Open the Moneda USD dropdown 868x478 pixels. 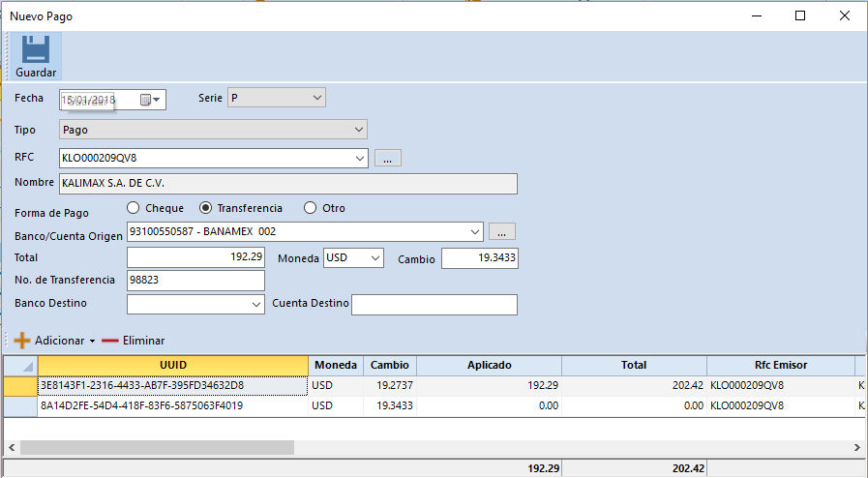(374, 258)
